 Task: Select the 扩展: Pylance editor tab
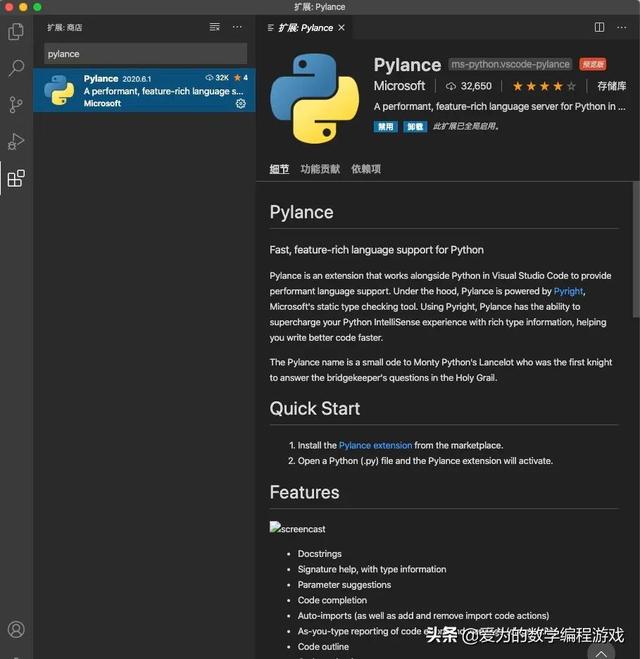click(x=305, y=28)
